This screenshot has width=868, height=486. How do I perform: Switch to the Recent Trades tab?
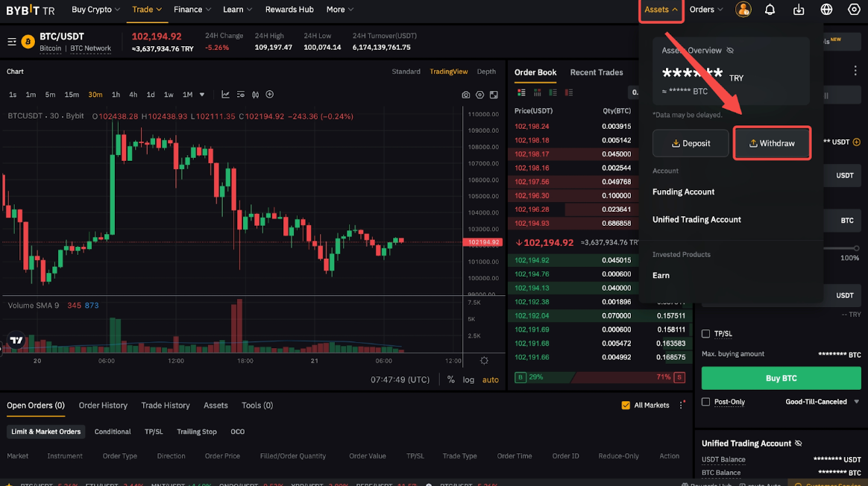(x=596, y=72)
